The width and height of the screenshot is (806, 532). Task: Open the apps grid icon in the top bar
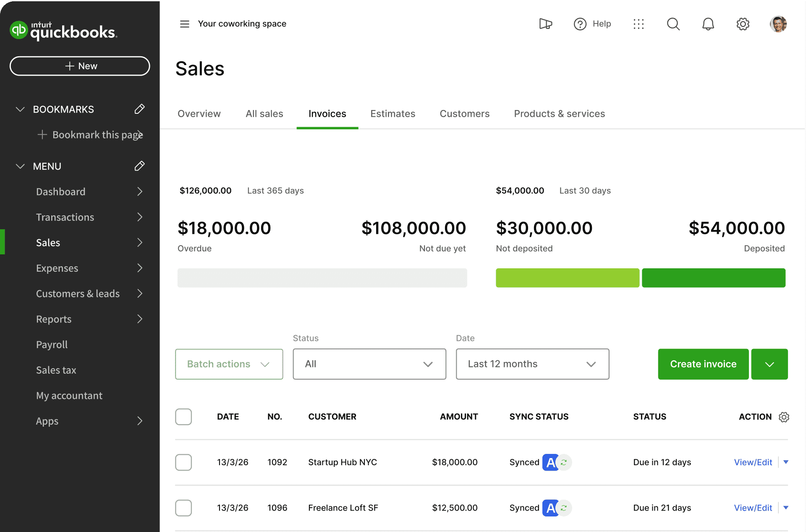pos(639,24)
